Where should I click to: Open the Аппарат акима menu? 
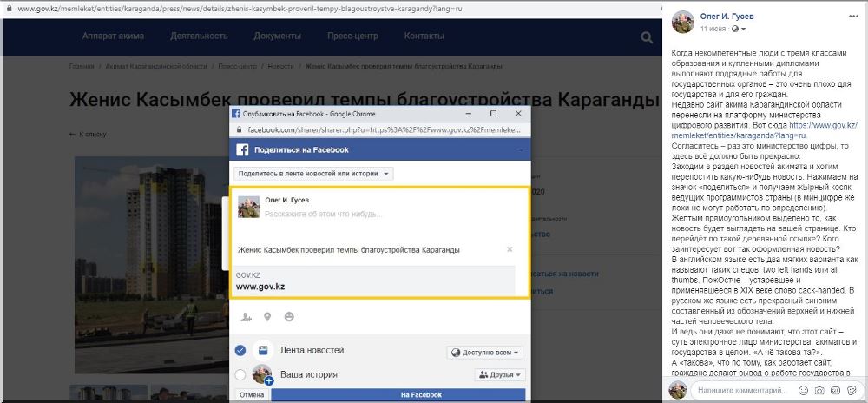[113, 36]
